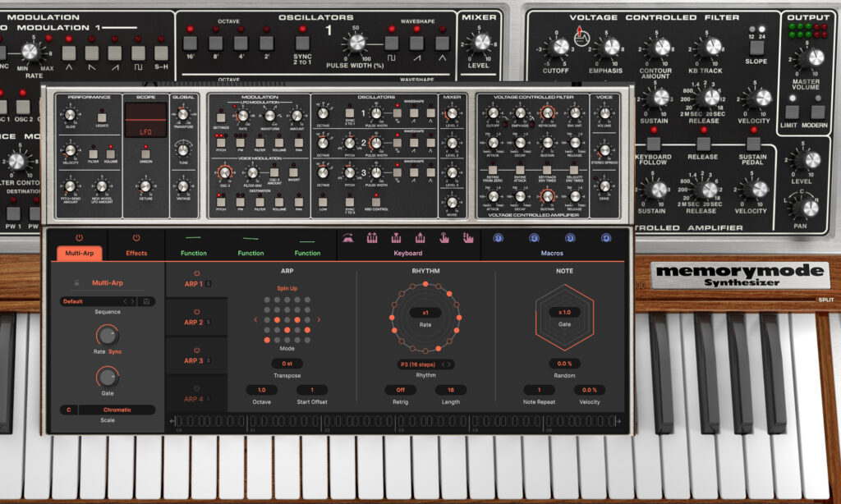Toggle SYNC 2 TO 1 button in back panel
Screen dimensions: 841x504
pos(302,43)
